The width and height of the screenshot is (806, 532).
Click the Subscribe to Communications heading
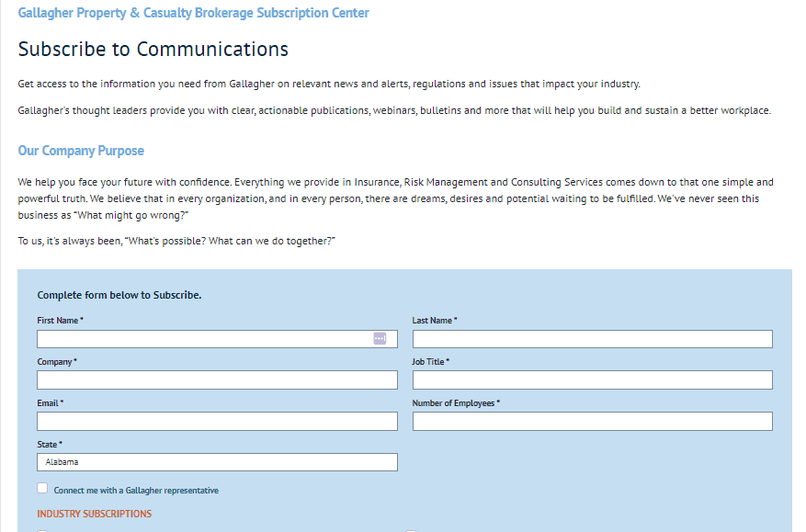point(153,50)
